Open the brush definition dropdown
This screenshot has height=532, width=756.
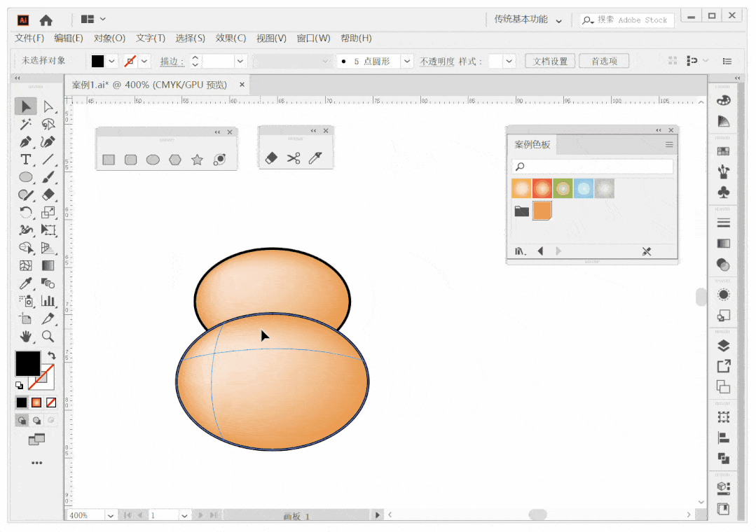(x=407, y=61)
